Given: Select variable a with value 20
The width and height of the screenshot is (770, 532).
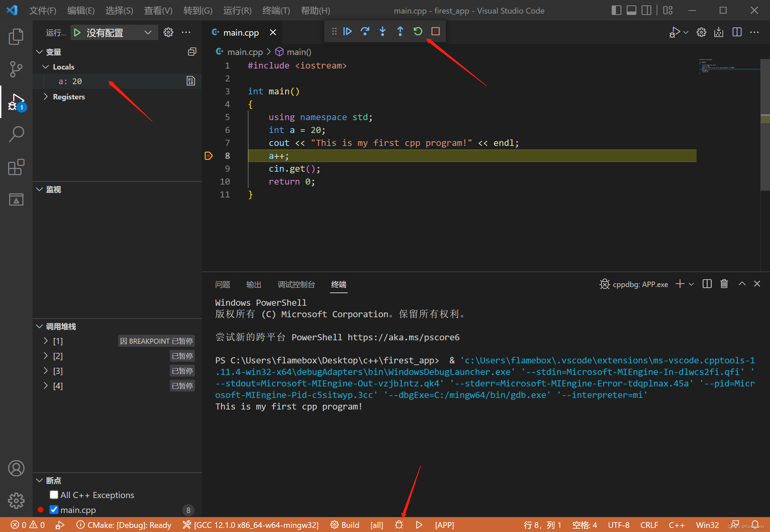Looking at the screenshot, I should click(x=117, y=81).
